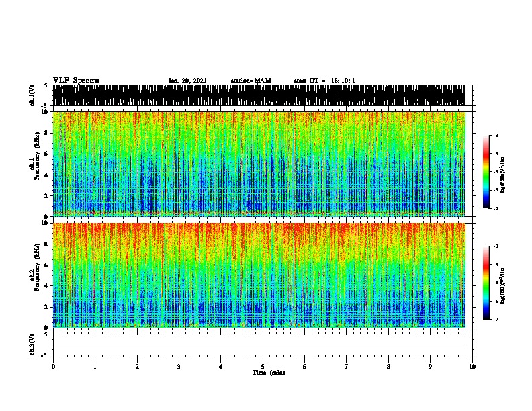This screenshot has height=411, width=532.
Task: Click time axis tick label '0'
Action: point(53,367)
